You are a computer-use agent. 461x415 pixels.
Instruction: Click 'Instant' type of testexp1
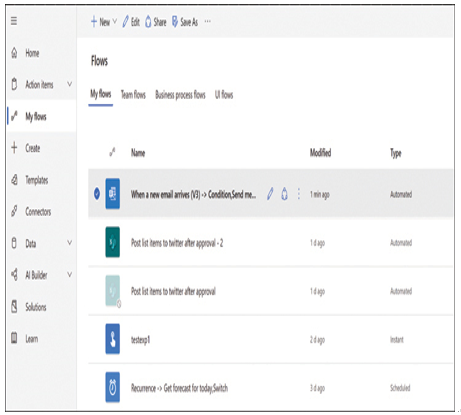[x=397, y=339]
